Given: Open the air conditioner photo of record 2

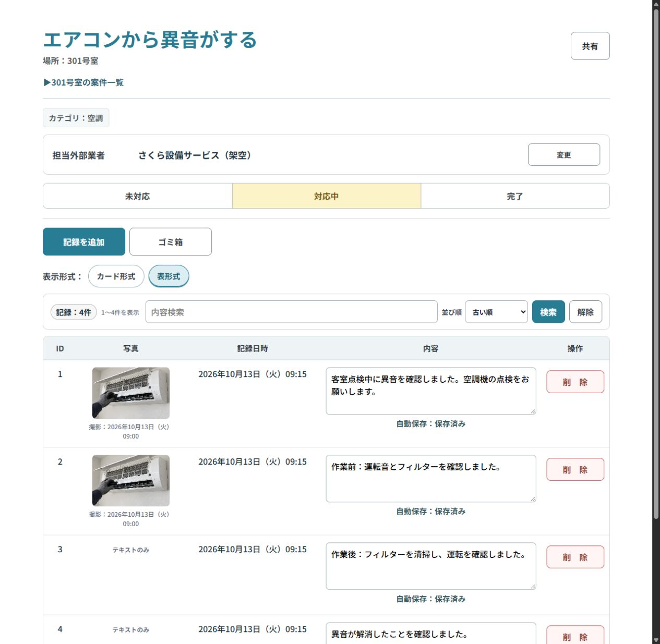Looking at the screenshot, I should tap(131, 480).
